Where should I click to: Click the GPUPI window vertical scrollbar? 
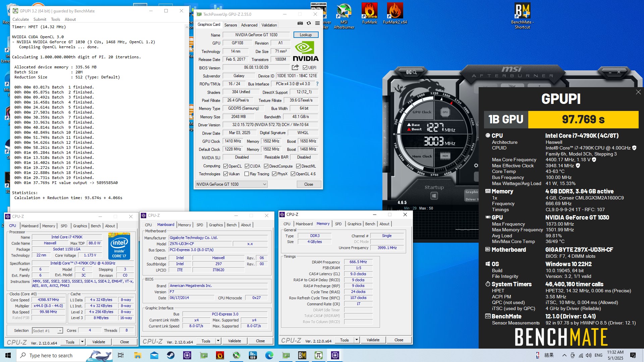(187, 117)
